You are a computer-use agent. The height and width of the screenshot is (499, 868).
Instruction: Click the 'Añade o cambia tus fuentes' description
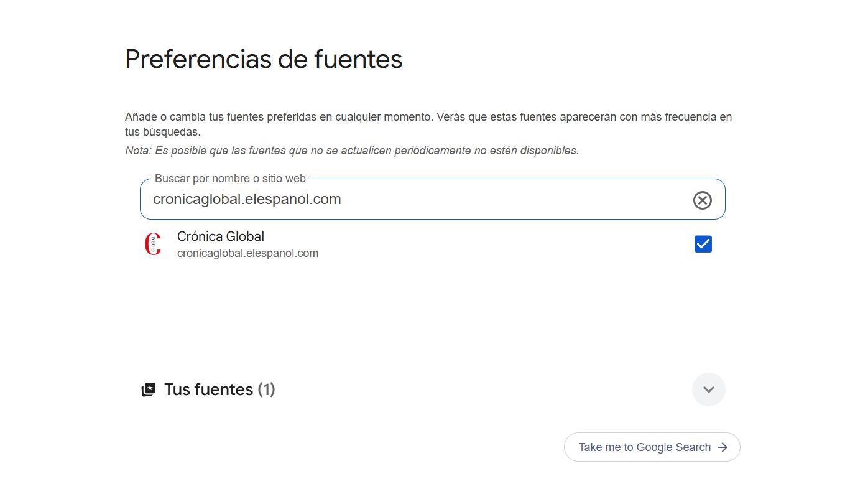428,124
